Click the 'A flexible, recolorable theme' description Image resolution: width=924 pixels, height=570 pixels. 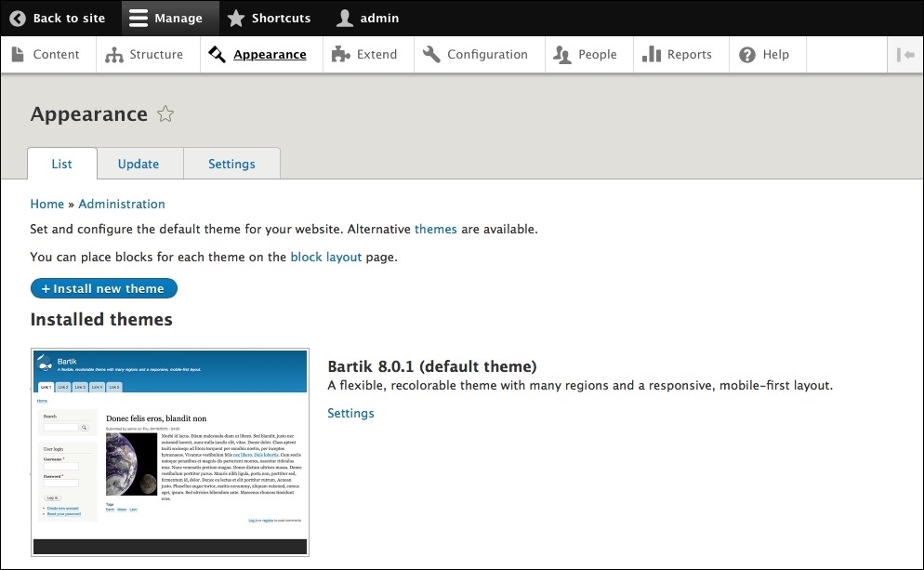pos(580,386)
